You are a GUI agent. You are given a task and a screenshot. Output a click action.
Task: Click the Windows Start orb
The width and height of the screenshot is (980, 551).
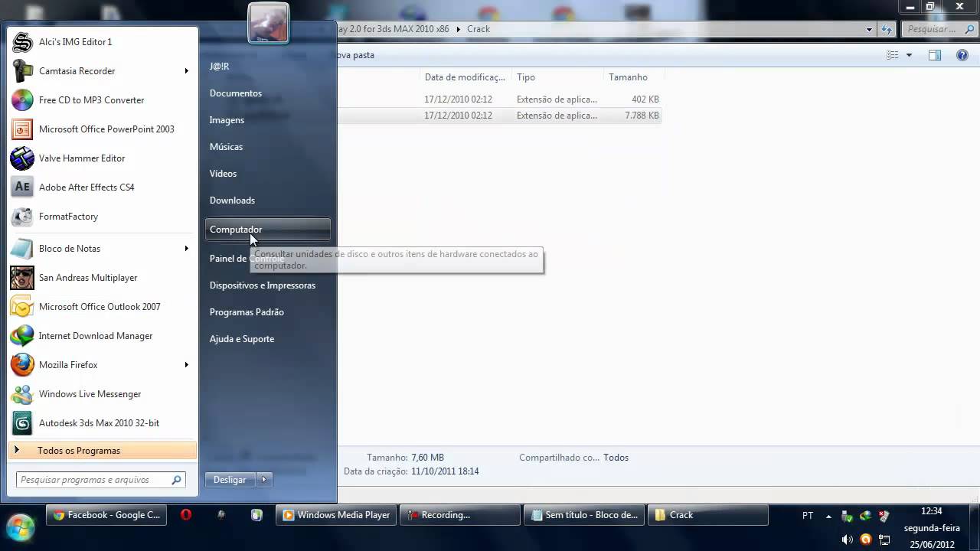[20, 528]
